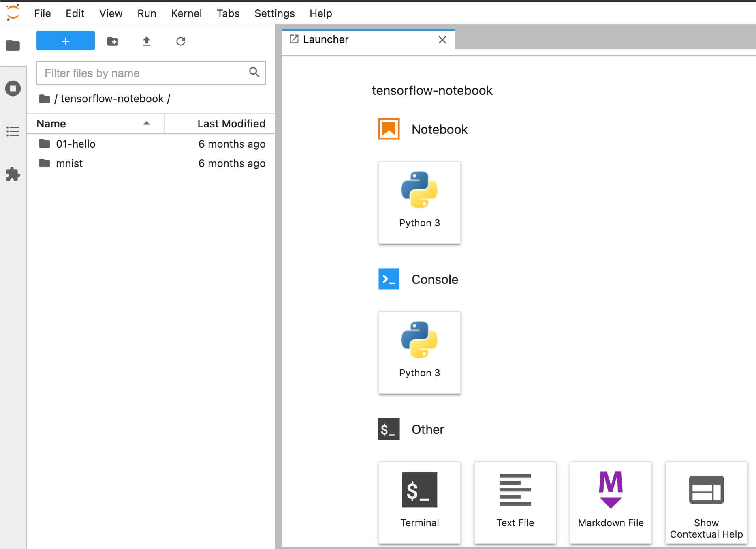Open the Extension Manager puzzle icon

click(x=13, y=174)
